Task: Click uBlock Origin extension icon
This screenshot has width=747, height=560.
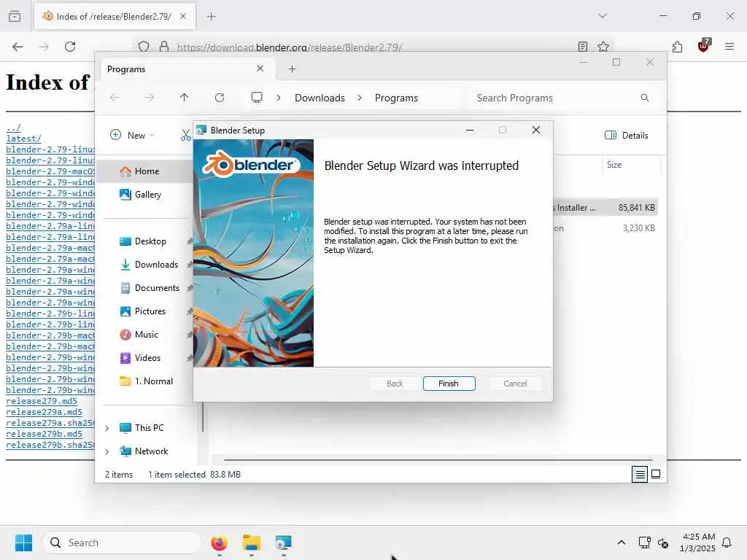Action: [703, 46]
